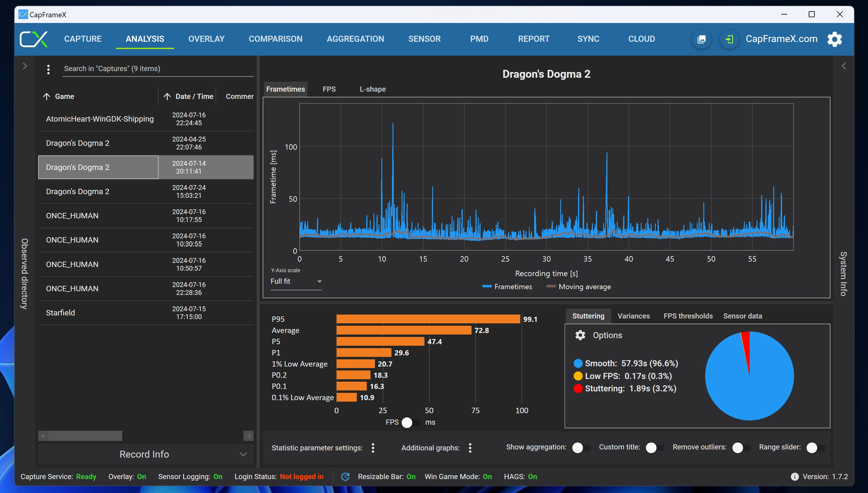Enable Range slider toggle
The height and width of the screenshot is (493, 868).
tap(816, 447)
